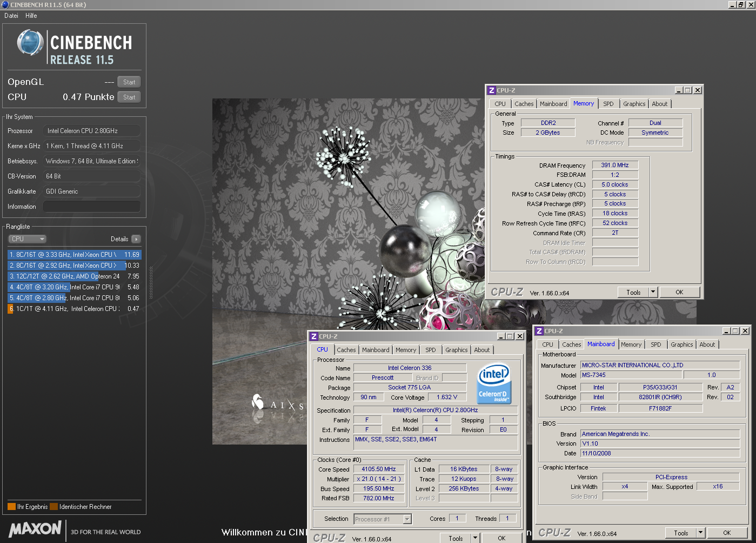Screen dimensions: 756x543
Task: Open the Processor #1 selection dropdown
Action: tap(383, 519)
